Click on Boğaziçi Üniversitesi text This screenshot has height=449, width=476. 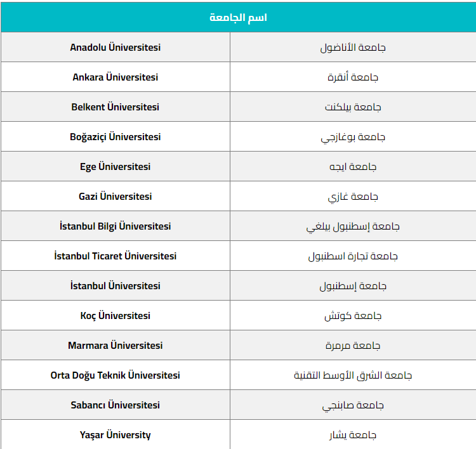point(116,137)
